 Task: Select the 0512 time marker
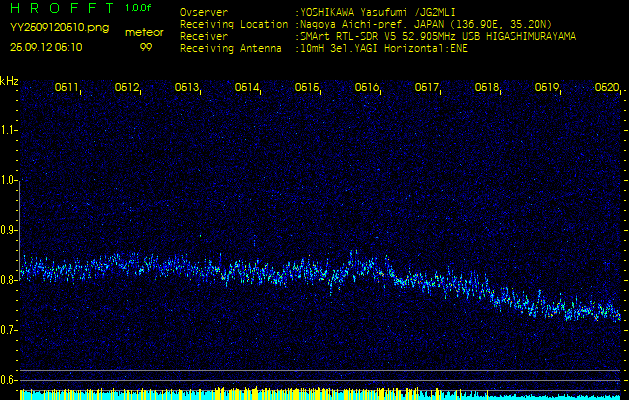127,88
